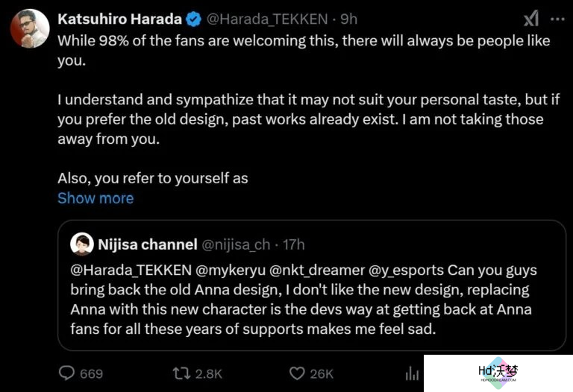Click the @mykeryu mention in quoted tweet

click(231, 271)
